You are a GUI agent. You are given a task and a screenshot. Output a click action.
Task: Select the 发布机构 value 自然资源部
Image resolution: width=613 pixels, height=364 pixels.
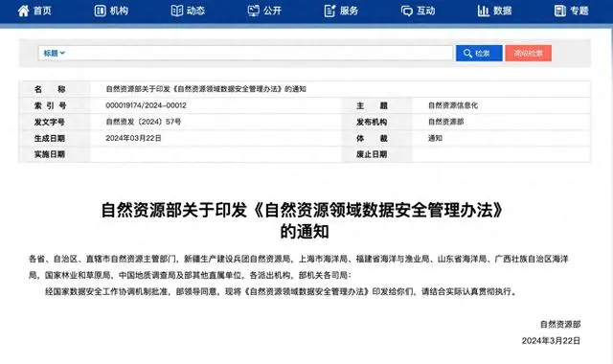coord(445,122)
